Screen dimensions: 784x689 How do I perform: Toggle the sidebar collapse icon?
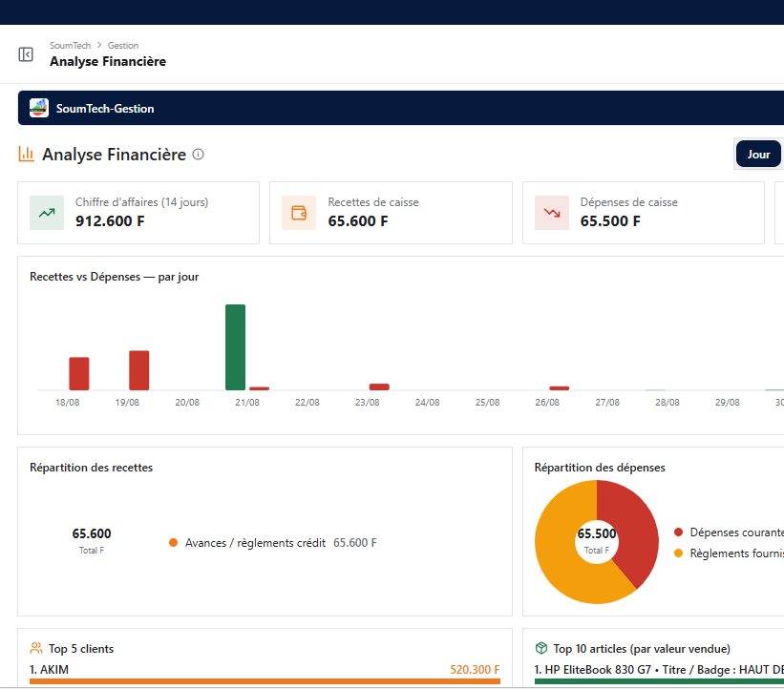click(x=26, y=54)
